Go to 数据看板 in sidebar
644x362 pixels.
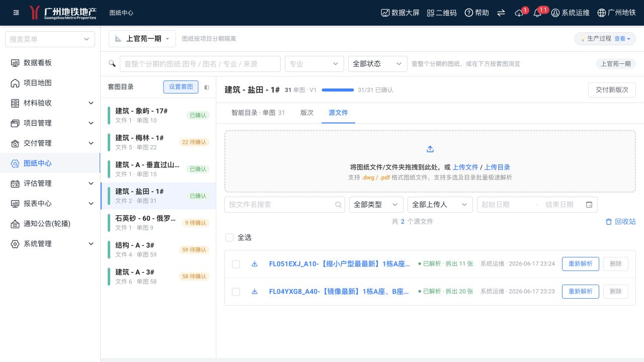pyautogui.click(x=50, y=63)
